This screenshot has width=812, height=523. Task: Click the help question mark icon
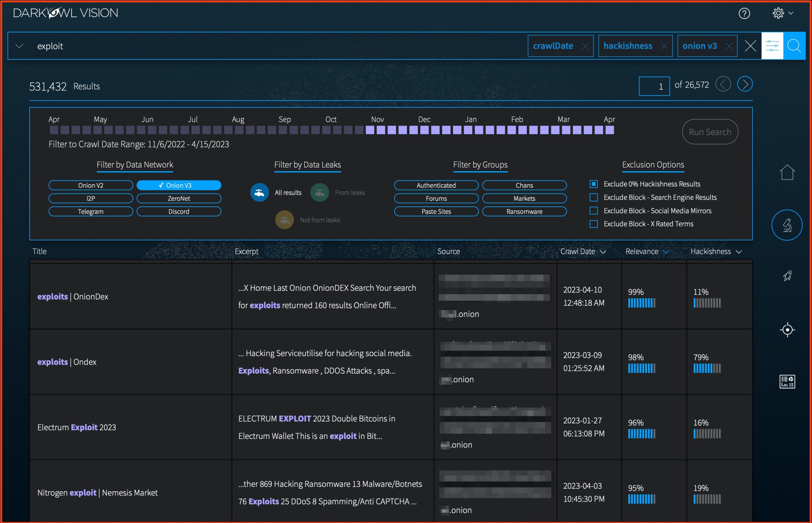pos(745,12)
